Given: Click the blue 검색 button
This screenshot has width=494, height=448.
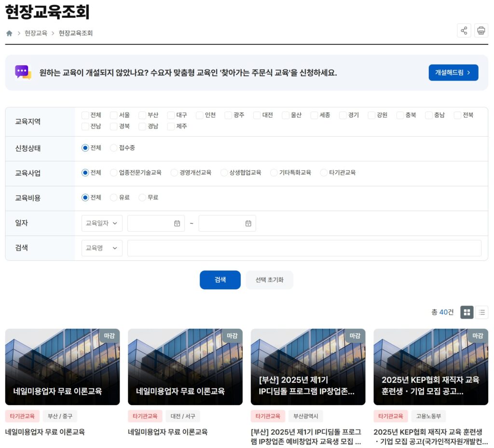Looking at the screenshot, I should pyautogui.click(x=220, y=280).
